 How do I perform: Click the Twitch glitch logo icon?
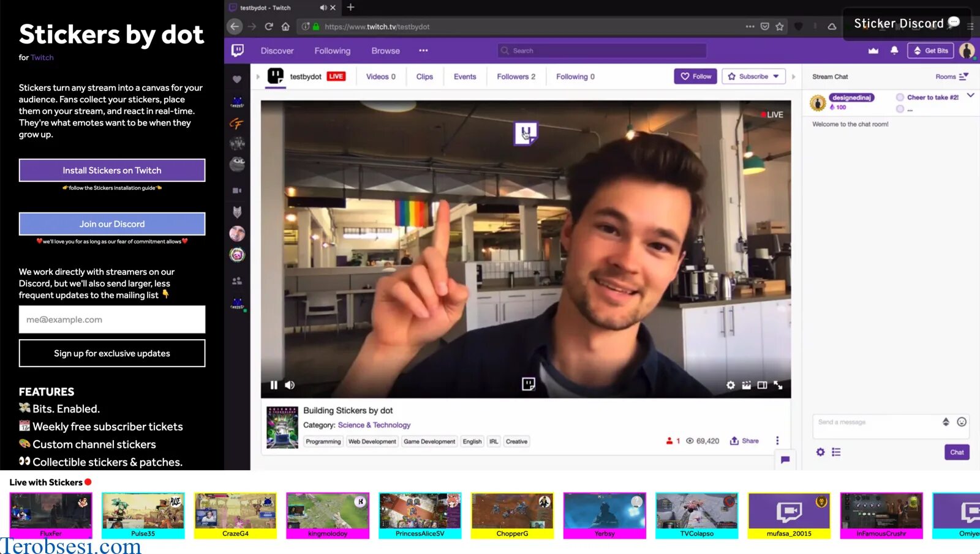click(238, 50)
